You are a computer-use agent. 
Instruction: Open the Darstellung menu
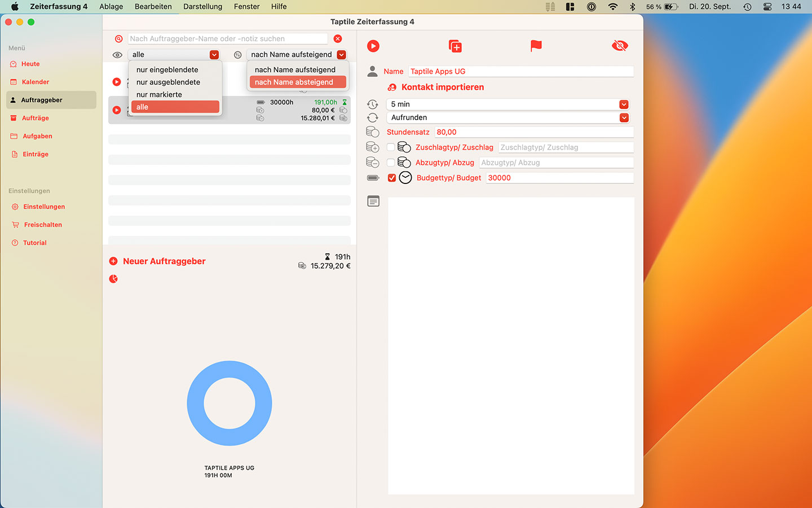pos(203,7)
